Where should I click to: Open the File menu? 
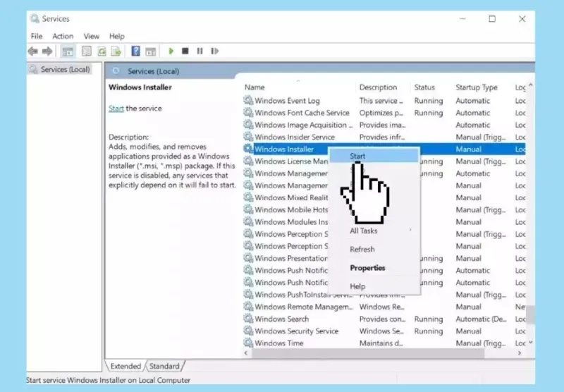pyautogui.click(x=37, y=37)
